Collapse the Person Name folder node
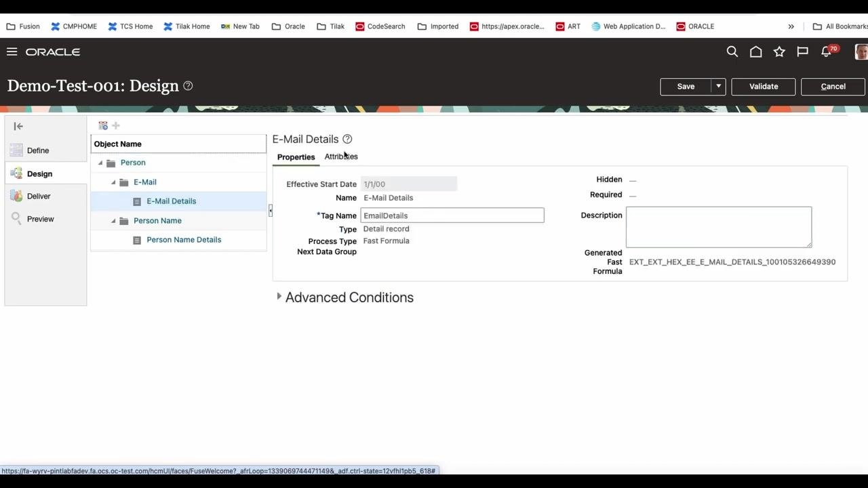Viewport: 868px width, 488px height. 113,221
